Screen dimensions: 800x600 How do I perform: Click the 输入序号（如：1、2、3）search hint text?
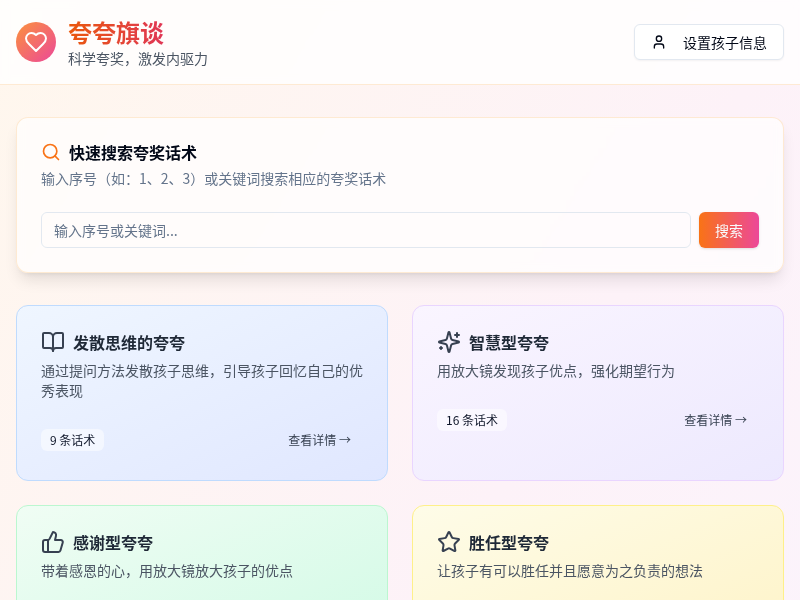[213, 179]
